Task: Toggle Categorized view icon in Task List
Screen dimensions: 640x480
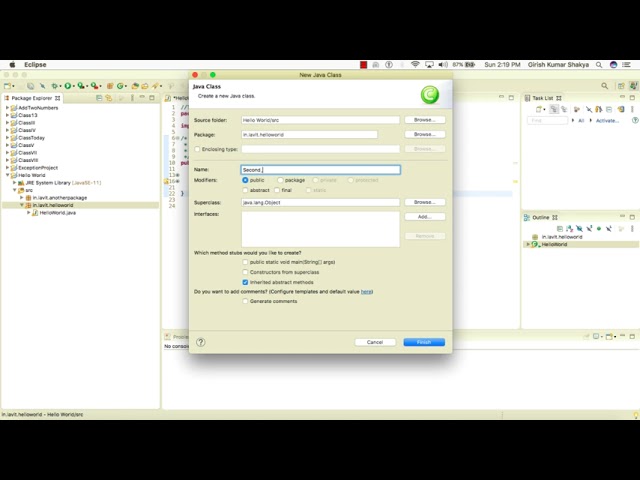Action: [554, 109]
